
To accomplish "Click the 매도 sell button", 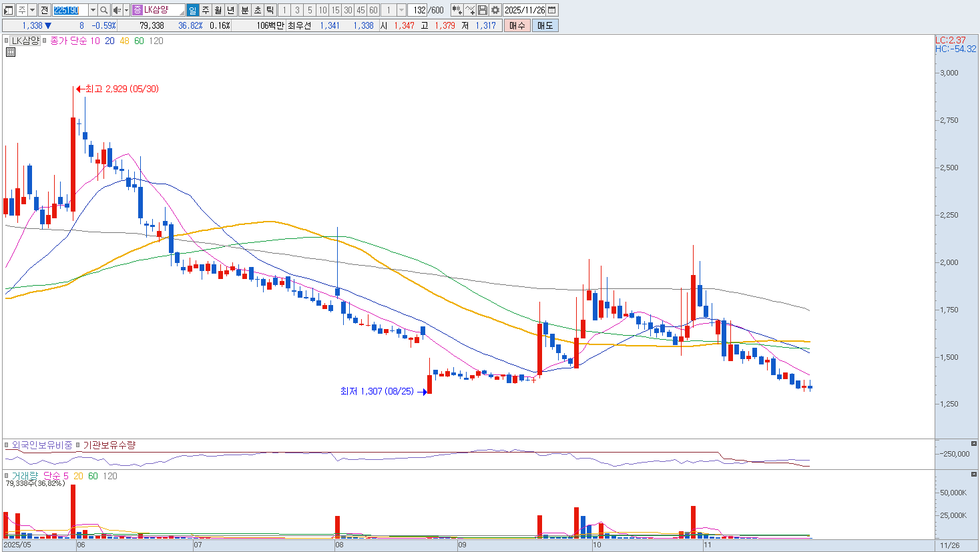I will point(545,25).
